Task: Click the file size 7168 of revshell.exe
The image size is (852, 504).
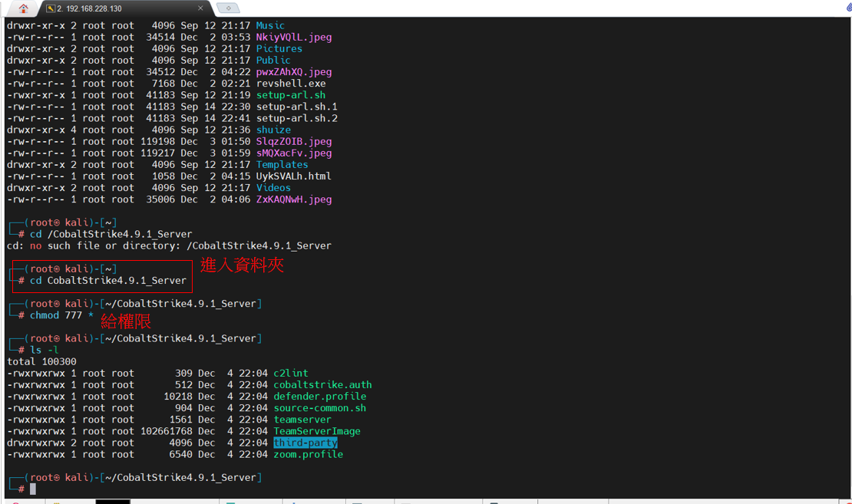Action: click(x=163, y=84)
